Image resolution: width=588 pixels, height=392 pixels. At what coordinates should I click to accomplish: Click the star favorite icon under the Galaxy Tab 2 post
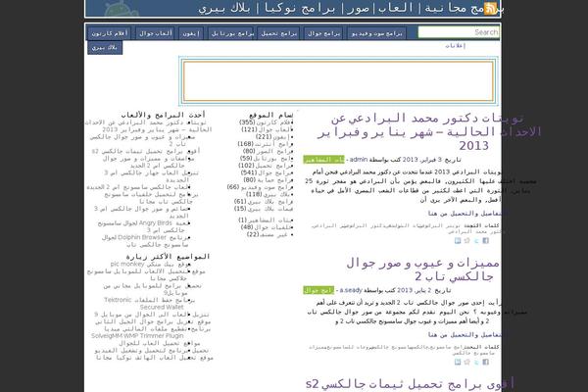coord(466,362)
